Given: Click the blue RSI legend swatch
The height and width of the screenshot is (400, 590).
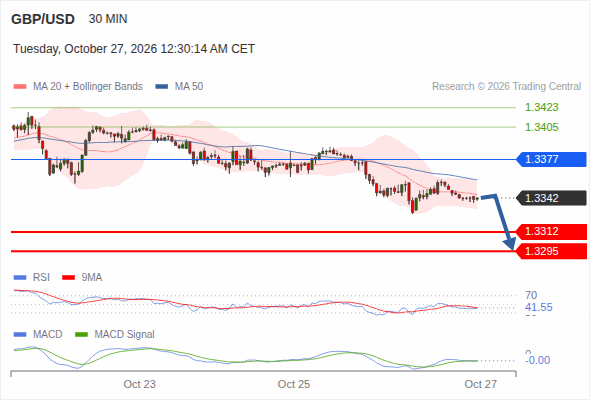Looking at the screenshot, I should (20, 278).
